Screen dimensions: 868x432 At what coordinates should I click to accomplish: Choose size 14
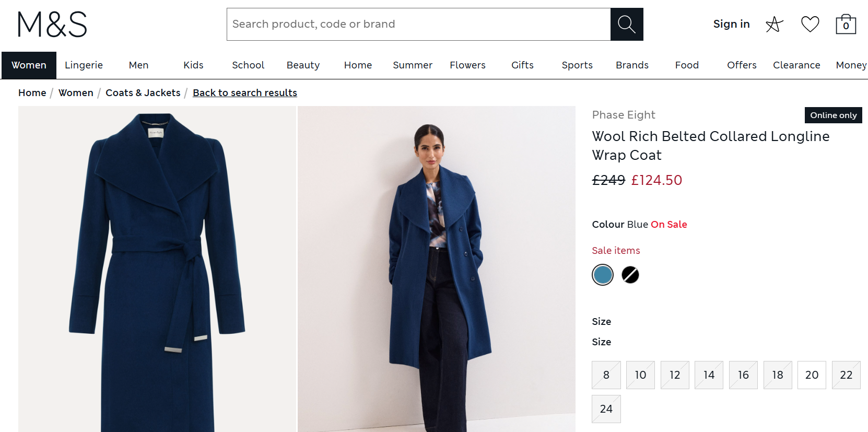(x=709, y=375)
